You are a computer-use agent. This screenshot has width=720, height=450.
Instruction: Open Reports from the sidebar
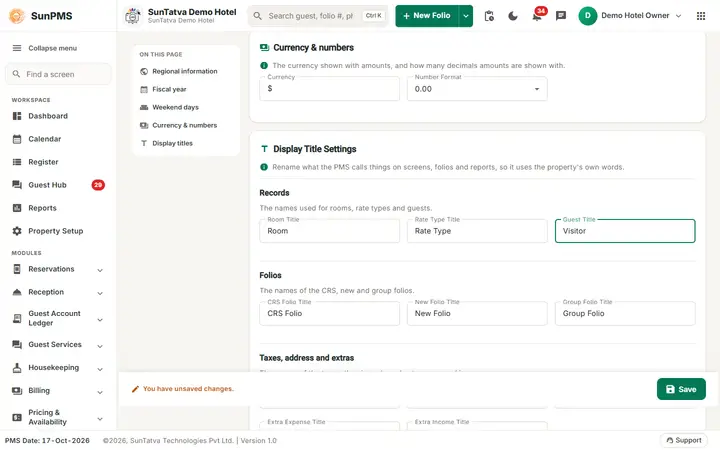[58, 208]
